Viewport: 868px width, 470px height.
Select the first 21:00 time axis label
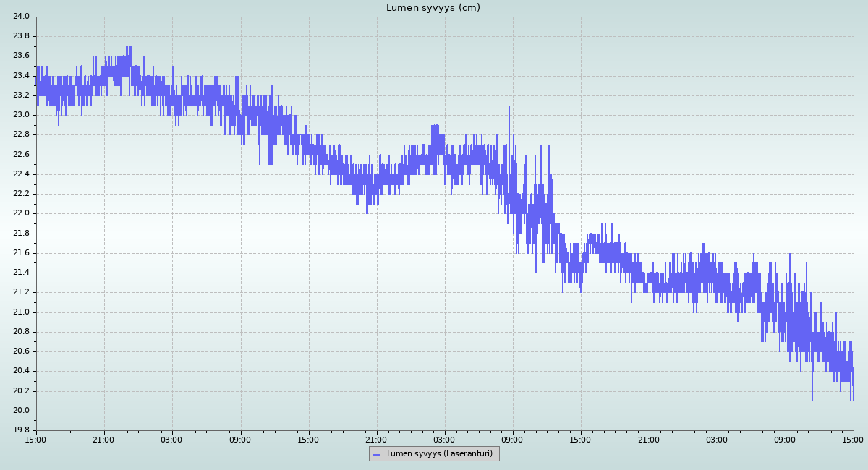click(104, 440)
